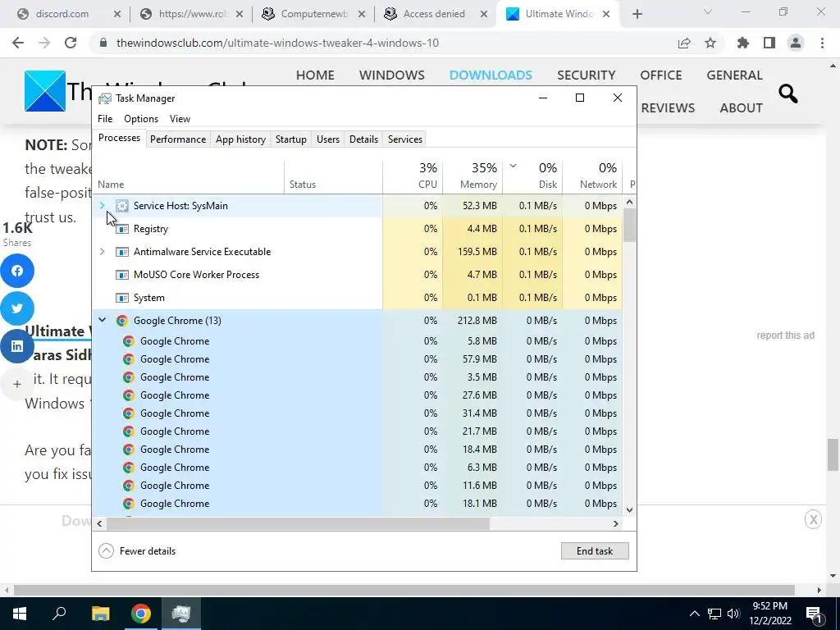Close the discord.com tab
Viewport: 840px width, 630px height.
116,14
